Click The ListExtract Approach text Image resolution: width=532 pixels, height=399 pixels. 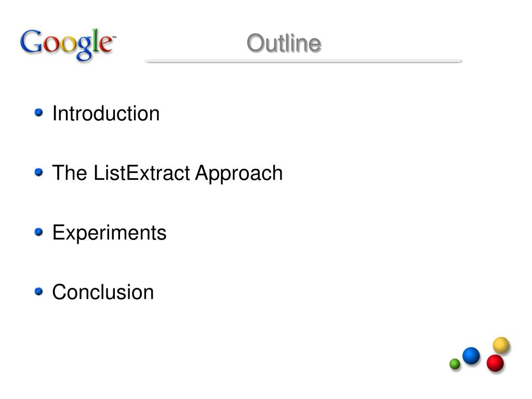click(x=167, y=174)
